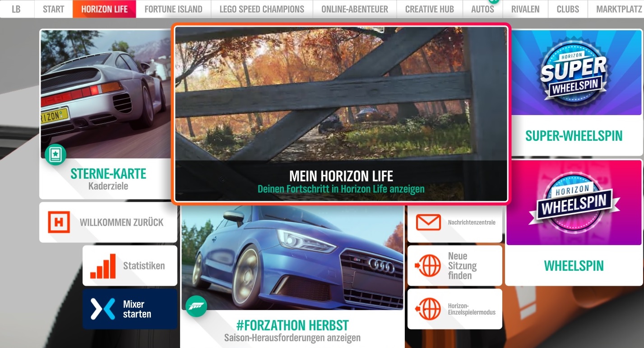The height and width of the screenshot is (348, 644).
Task: Click 'Kaderziele' subtitle text
Action: [108, 186]
